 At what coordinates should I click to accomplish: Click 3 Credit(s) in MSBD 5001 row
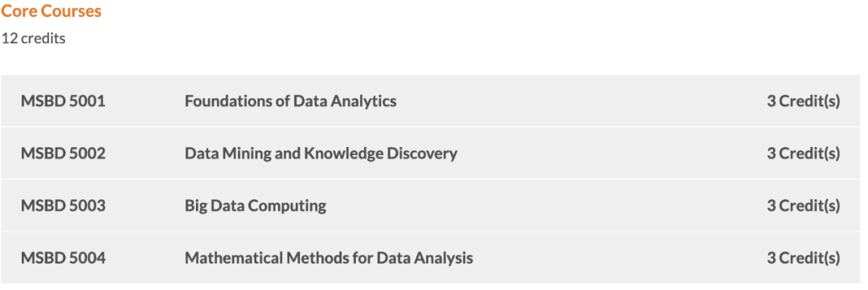[x=803, y=100]
